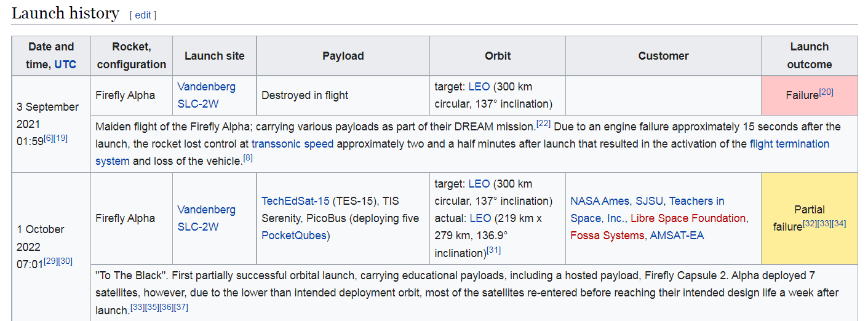868x321 pixels.
Task: Open LEO link in first row's target orbit
Action: tap(479, 86)
